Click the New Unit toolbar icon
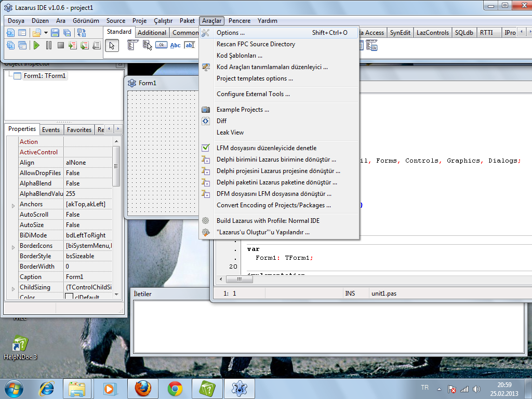 pos(10,33)
